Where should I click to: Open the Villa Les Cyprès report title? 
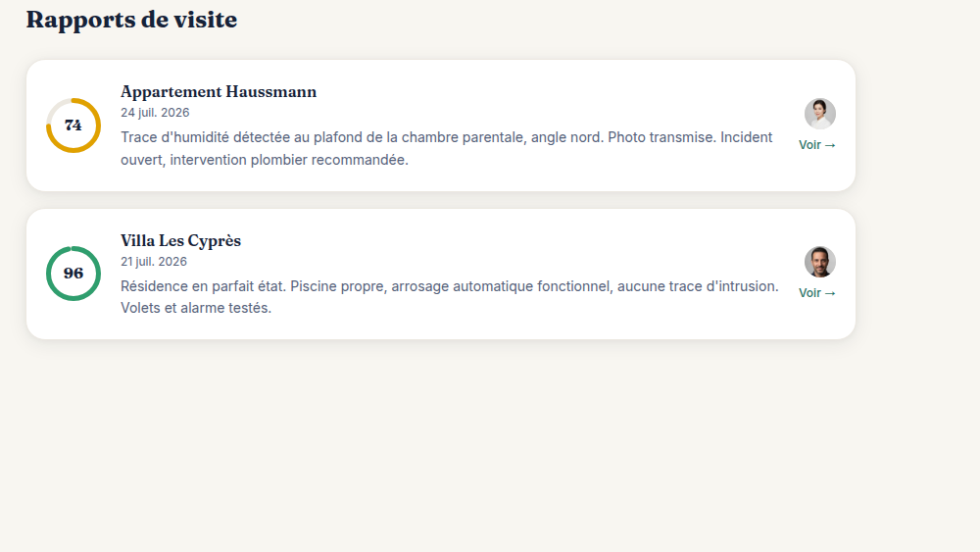pyautogui.click(x=180, y=240)
